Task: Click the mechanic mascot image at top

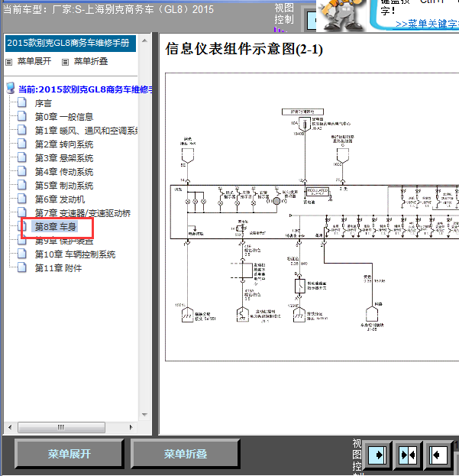Action: coord(341,15)
